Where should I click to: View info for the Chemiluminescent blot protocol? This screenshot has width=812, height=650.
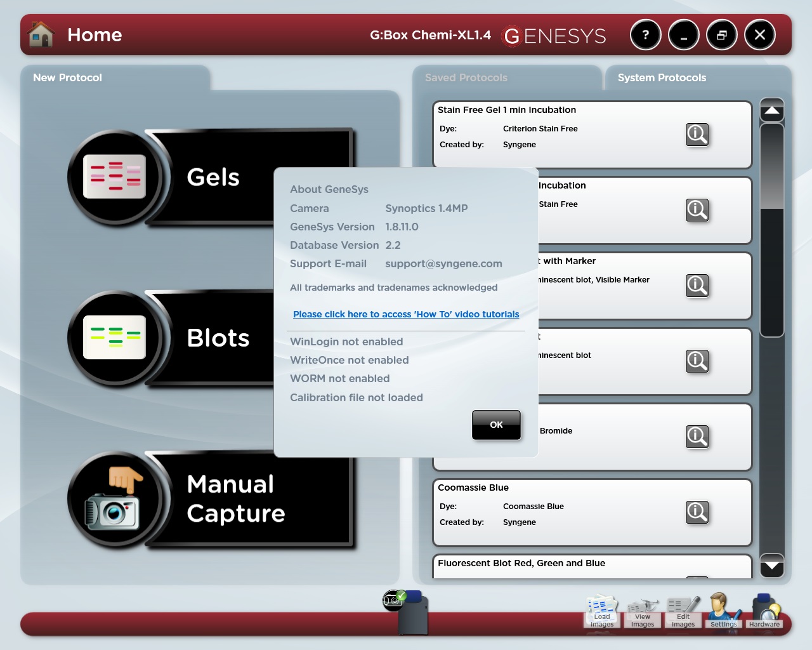(x=697, y=361)
